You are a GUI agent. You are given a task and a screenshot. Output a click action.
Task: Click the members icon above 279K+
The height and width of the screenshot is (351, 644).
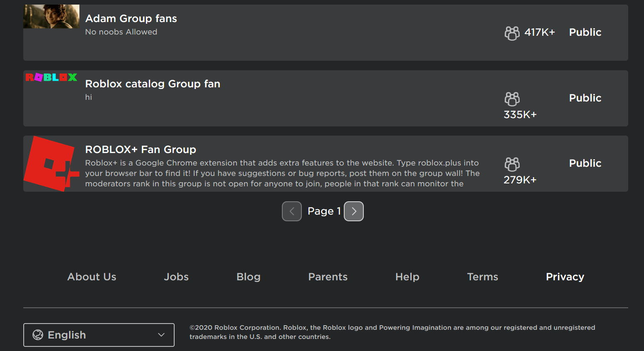tap(512, 164)
